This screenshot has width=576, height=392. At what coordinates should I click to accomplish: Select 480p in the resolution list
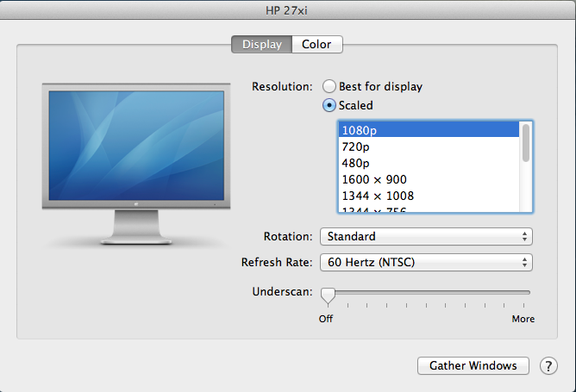tap(429, 163)
